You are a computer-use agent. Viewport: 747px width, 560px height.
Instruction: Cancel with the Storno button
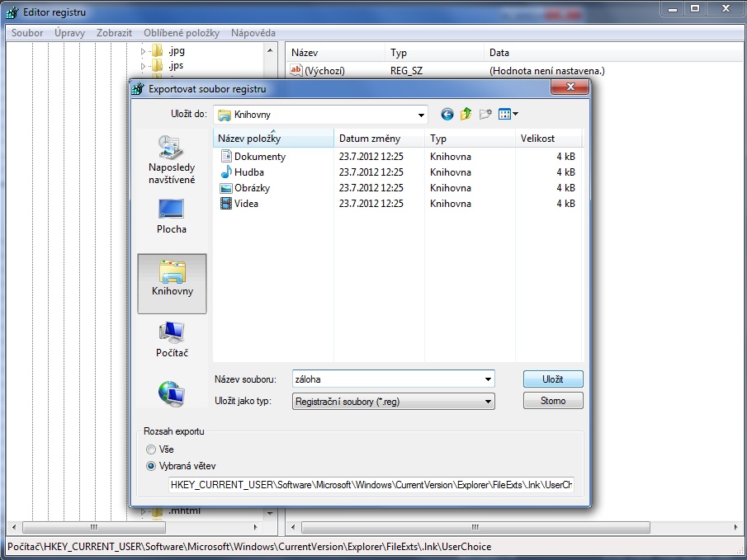553,401
